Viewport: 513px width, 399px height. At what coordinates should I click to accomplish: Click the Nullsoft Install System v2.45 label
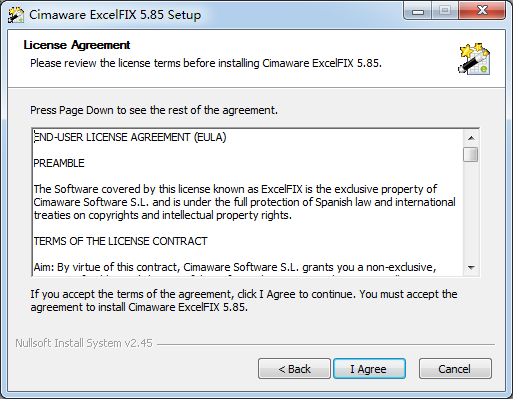[84, 343]
